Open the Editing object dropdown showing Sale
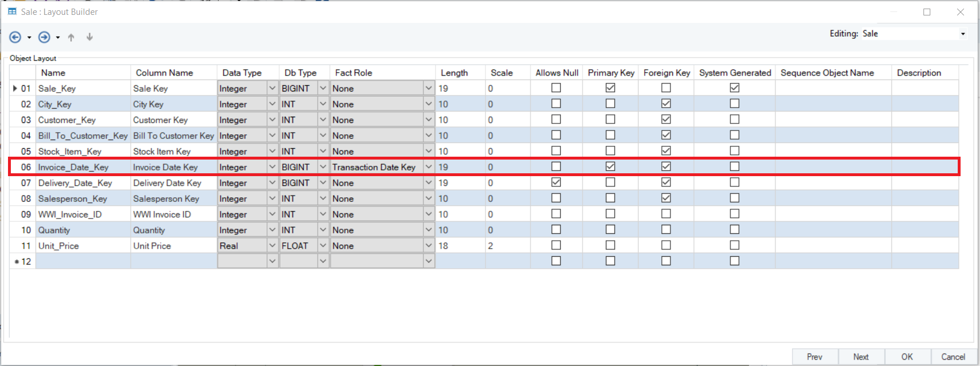This screenshot has height=366, width=980. coord(963,34)
